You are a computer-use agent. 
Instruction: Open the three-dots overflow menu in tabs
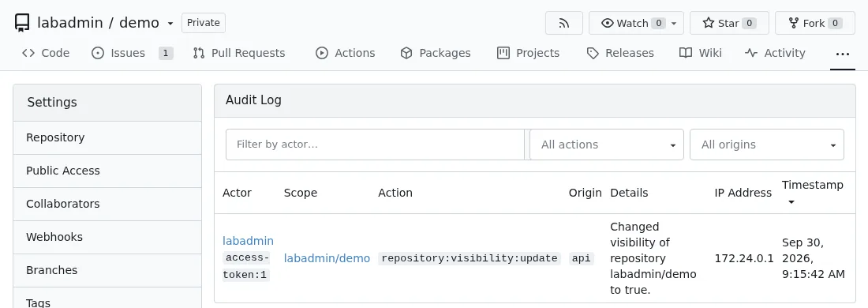tap(843, 54)
